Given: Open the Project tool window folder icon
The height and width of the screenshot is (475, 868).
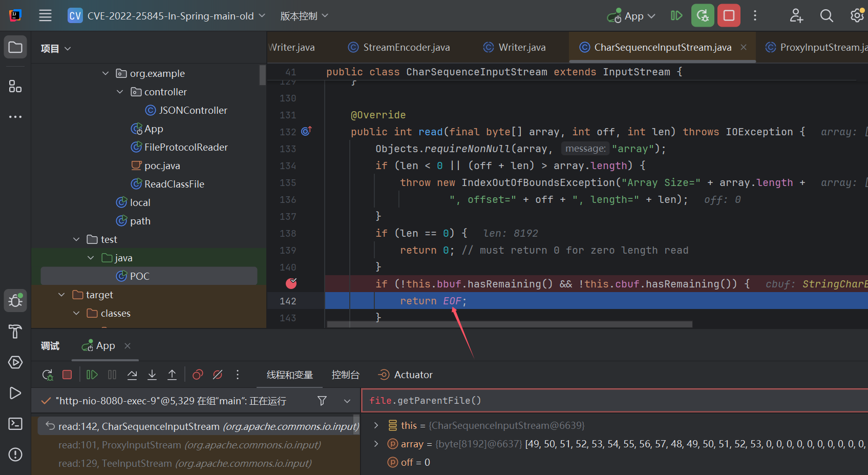Looking at the screenshot, I should click(15, 48).
